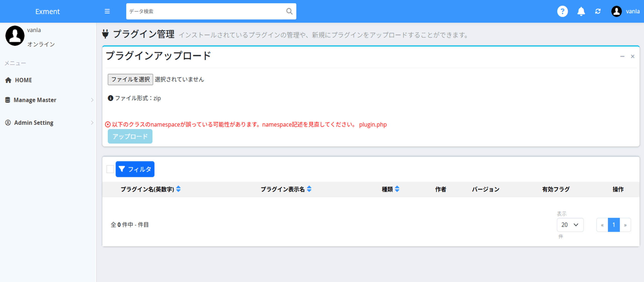Click the 作者 column header
Image resolution: width=644 pixels, height=282 pixels.
pos(441,189)
